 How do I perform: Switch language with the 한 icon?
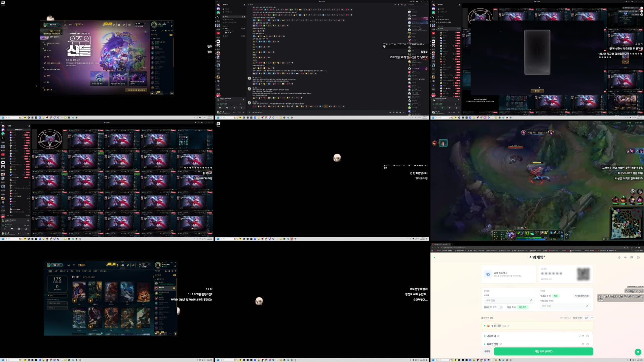[x=632, y=258]
